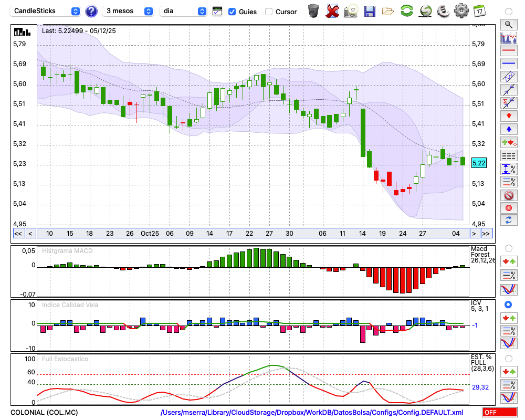Screen dimensions: 525x420
Task: Select the radio button for MACD panel
Action: [x=509, y=248]
